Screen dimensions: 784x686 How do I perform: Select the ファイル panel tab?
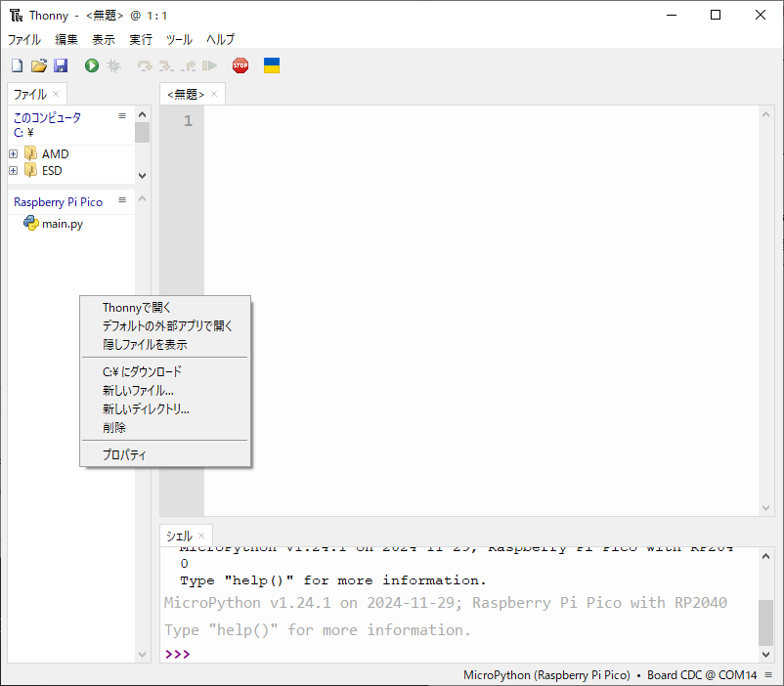(x=30, y=94)
